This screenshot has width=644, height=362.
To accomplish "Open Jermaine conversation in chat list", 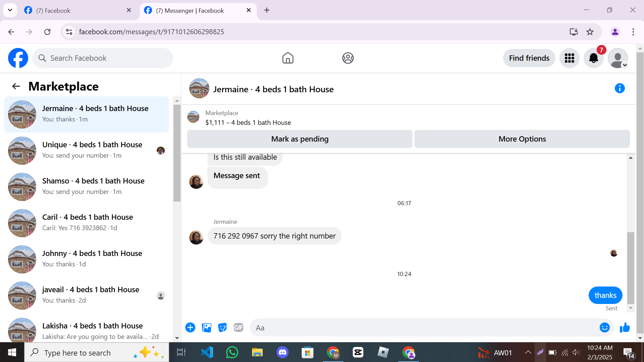I will [86, 114].
